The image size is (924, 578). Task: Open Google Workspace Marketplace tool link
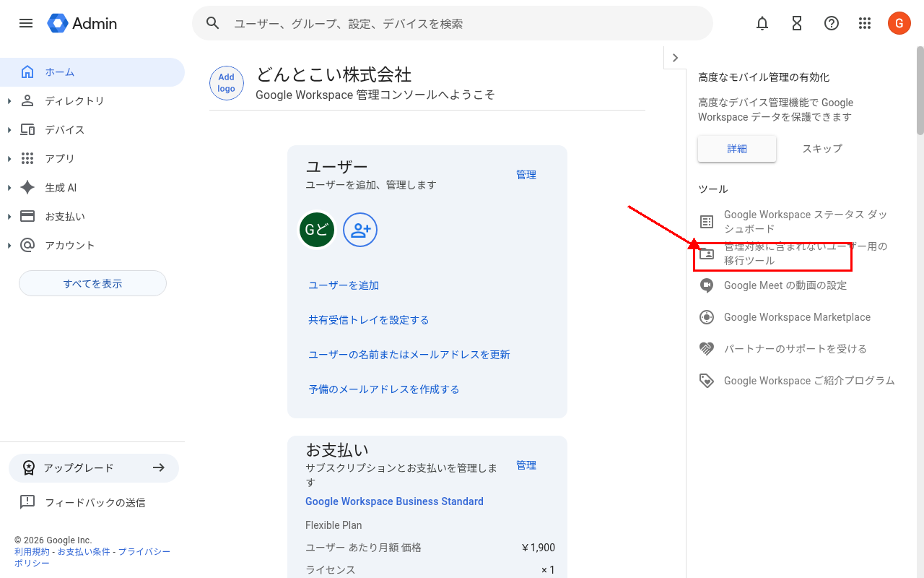coord(797,317)
